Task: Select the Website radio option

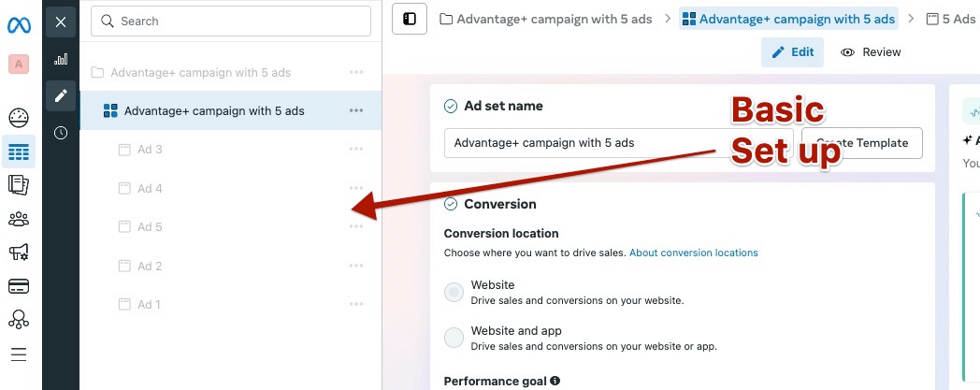Action: [454, 292]
